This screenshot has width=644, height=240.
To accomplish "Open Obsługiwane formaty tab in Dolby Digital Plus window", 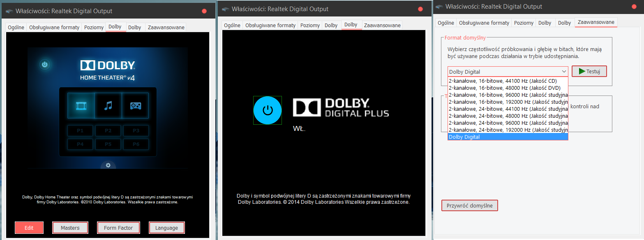I will [270, 25].
